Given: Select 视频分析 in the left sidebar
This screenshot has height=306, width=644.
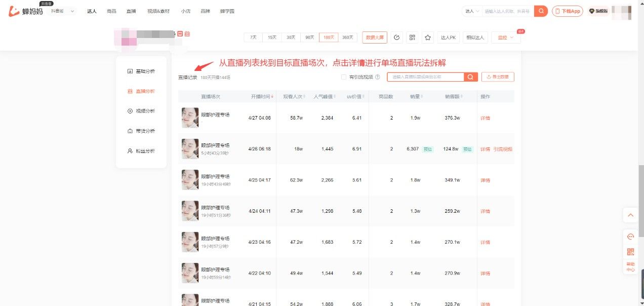Looking at the screenshot, I should point(145,111).
